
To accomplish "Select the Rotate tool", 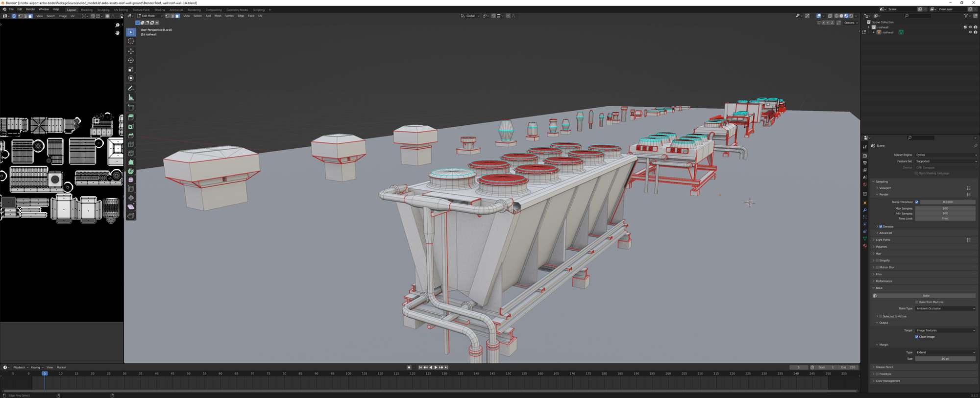I will pos(131,60).
